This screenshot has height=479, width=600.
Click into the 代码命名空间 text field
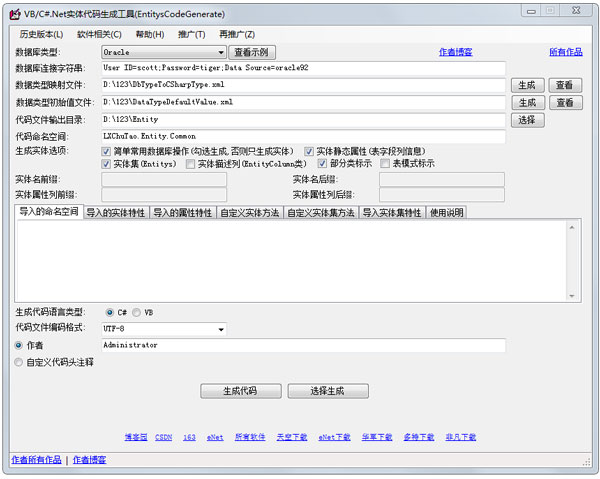pyautogui.click(x=303, y=136)
